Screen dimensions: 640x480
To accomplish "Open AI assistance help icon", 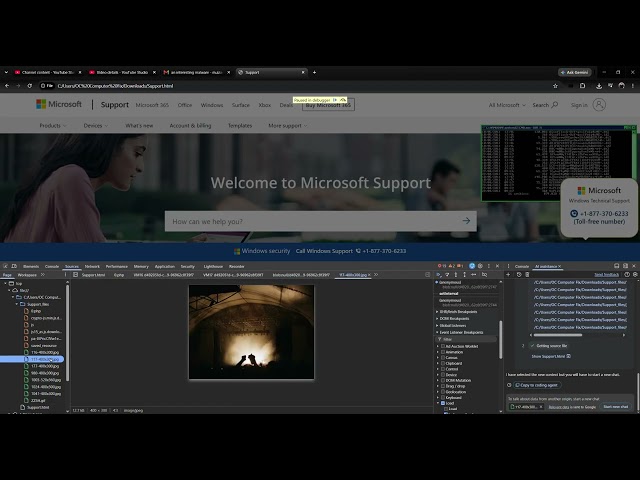I will pyautogui.click(x=627, y=275).
